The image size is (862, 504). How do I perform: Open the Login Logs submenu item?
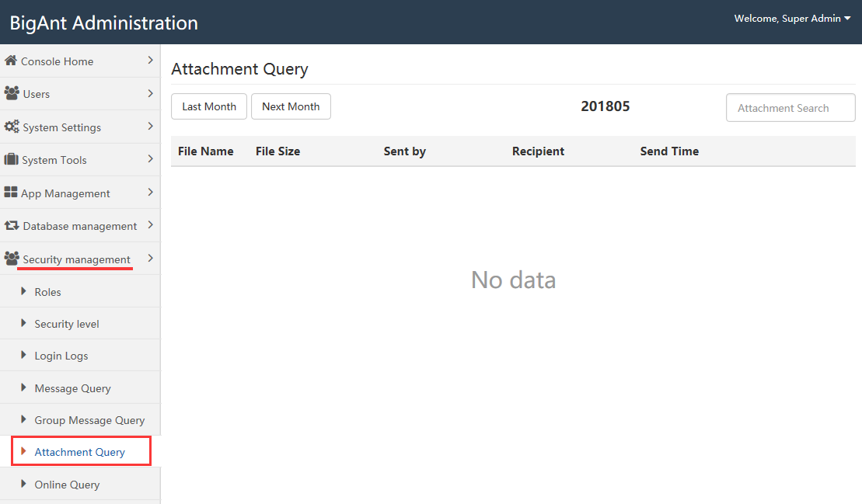pos(61,356)
